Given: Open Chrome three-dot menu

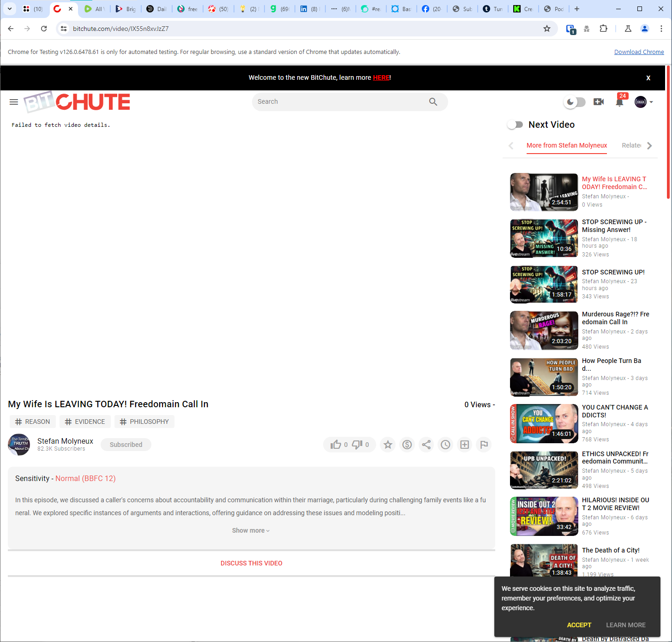Looking at the screenshot, I should point(661,29).
